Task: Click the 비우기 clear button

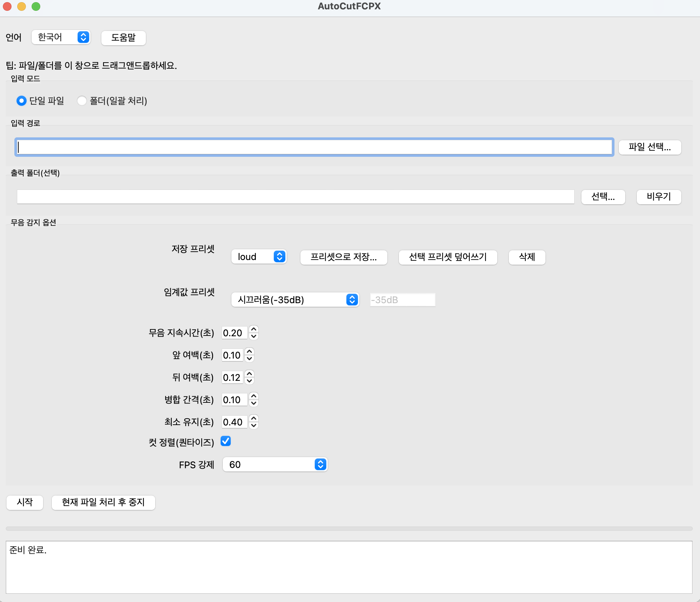Action: 659,197
